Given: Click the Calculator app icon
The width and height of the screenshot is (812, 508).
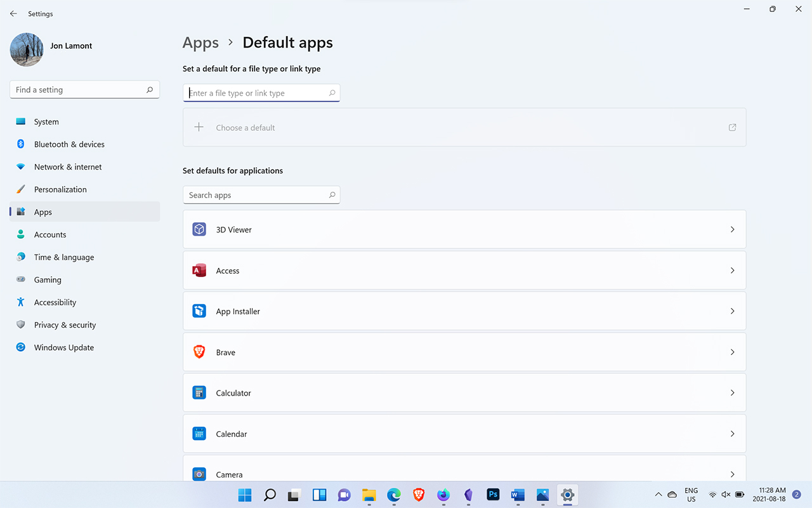Looking at the screenshot, I should [x=199, y=393].
